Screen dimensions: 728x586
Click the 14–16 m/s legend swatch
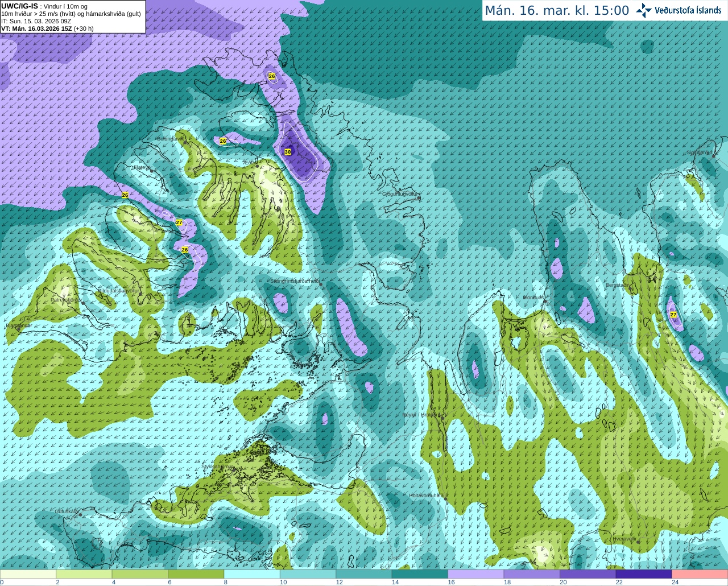[x=420, y=574]
